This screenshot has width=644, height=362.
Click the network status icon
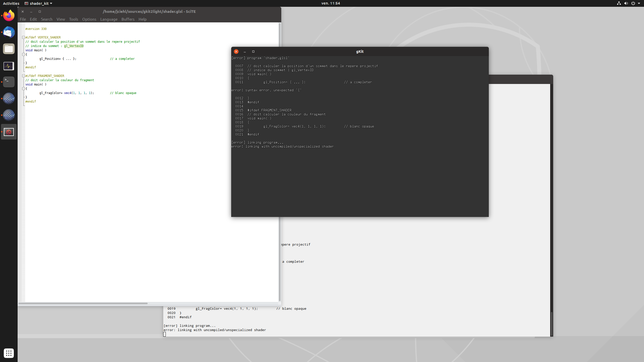tap(619, 3)
